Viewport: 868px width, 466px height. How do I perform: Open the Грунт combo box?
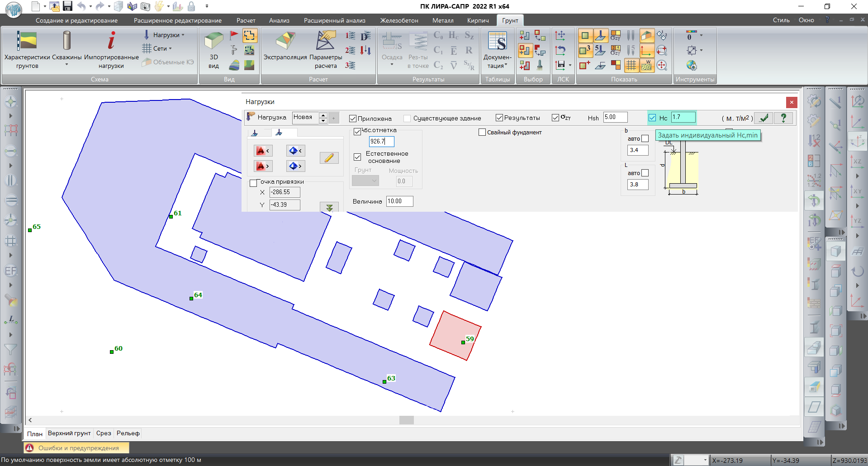click(x=365, y=181)
